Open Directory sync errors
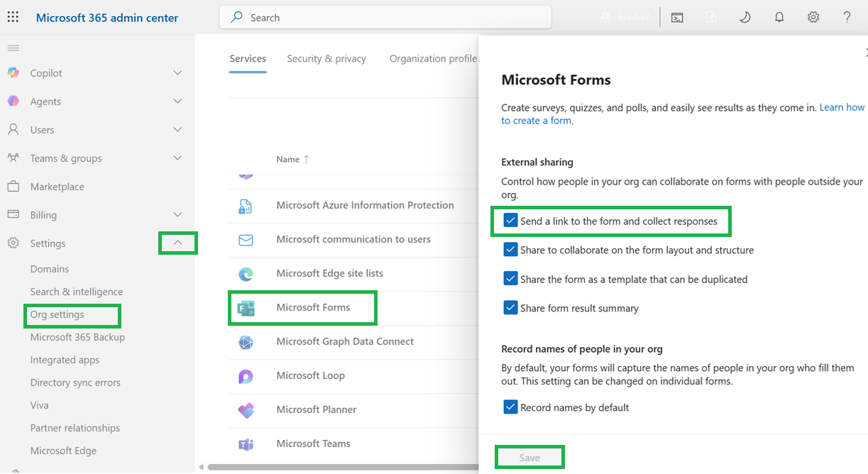The image size is (868, 474). [x=75, y=382]
